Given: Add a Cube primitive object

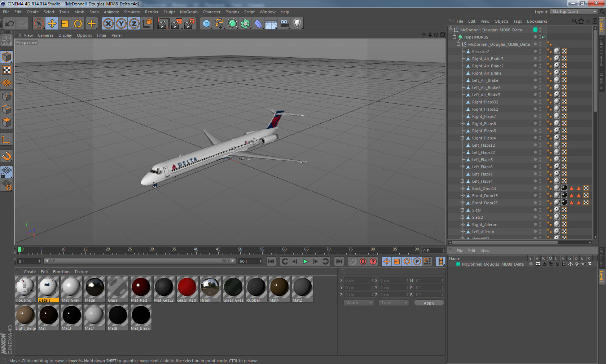Looking at the screenshot, I should pos(206,24).
